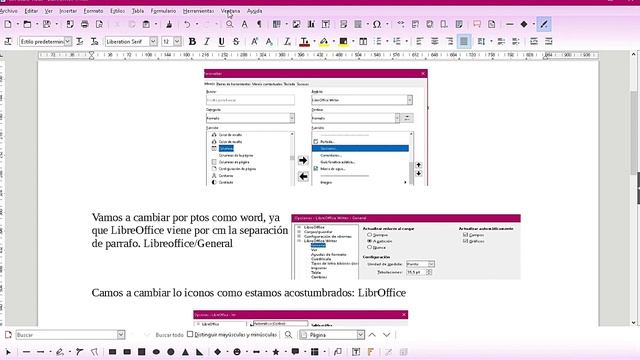Insert Fontwork text from Drawing toolbar
640x360 pixels.
pyautogui.click(x=371, y=352)
